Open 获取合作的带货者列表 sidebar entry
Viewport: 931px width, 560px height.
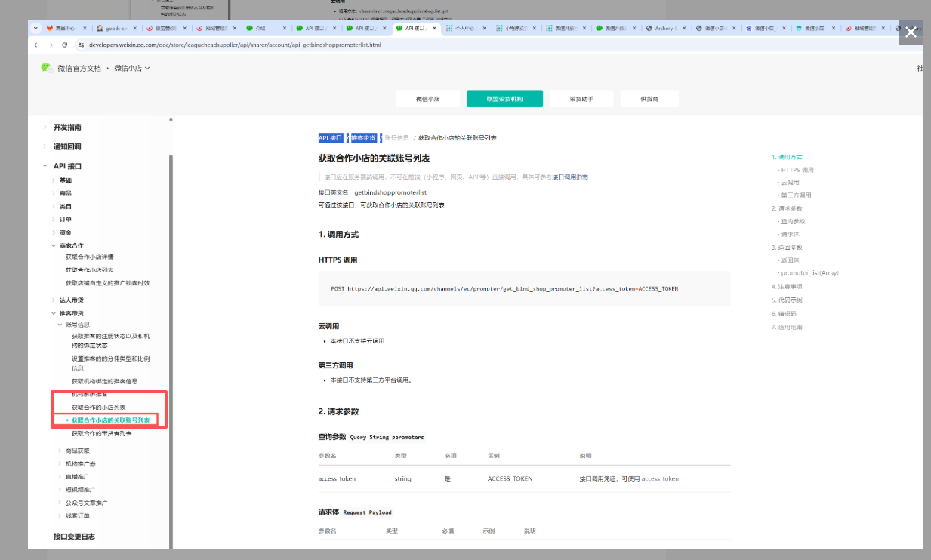(x=101, y=433)
